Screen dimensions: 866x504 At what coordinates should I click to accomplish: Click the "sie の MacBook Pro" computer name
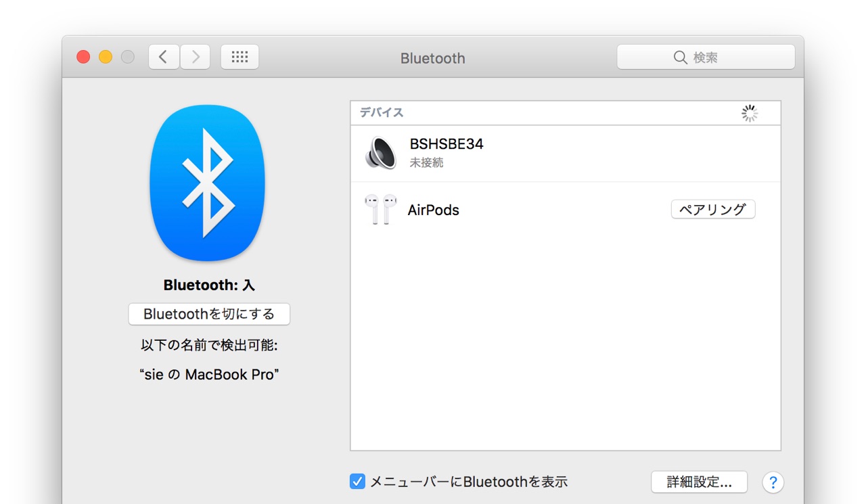[x=209, y=375]
